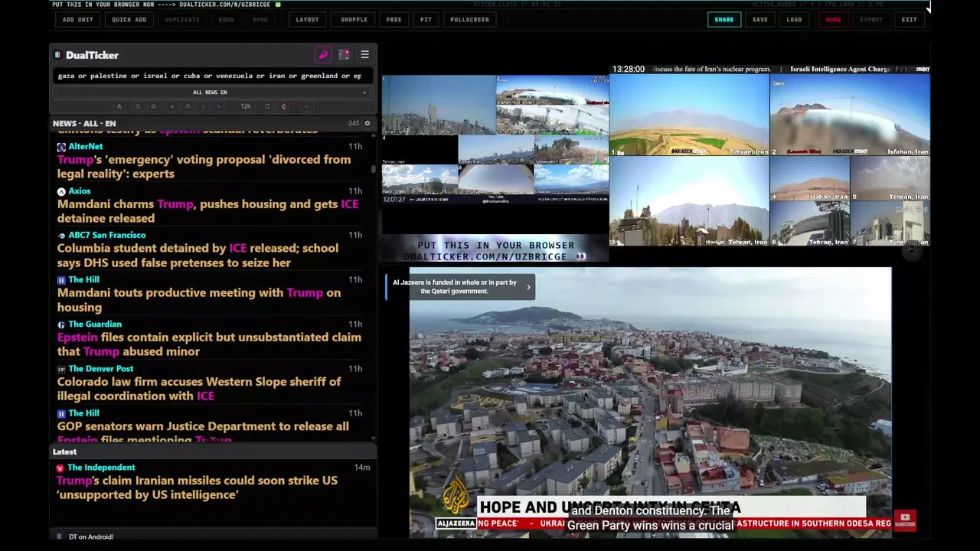Click The Independent source icon

60,467
